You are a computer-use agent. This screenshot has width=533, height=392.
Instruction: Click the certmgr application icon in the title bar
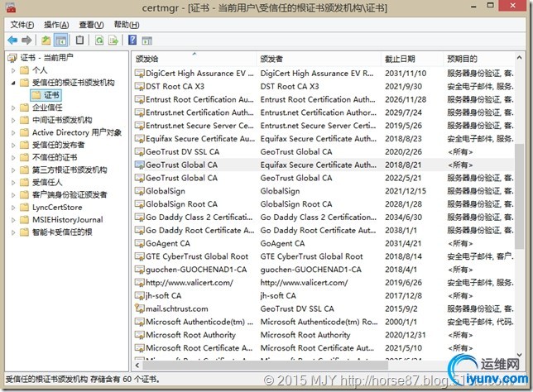(11, 7)
